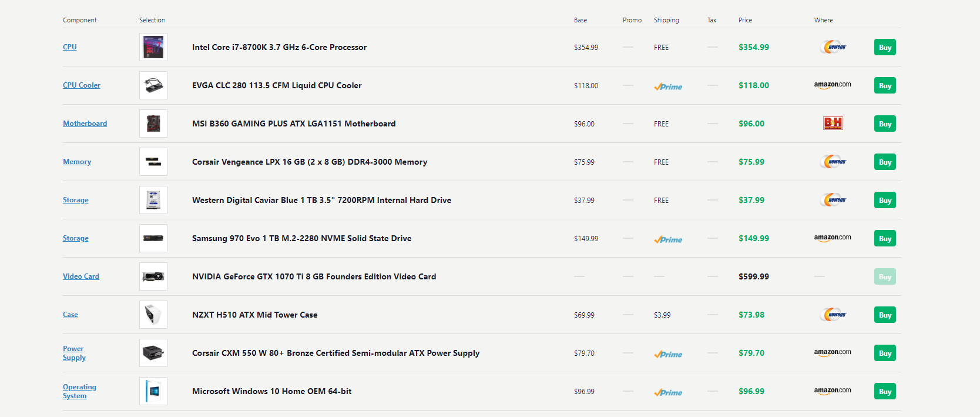Open NVIDIA GeForce GTX 1070 Ti name
This screenshot has height=417, width=980.
[x=314, y=276]
